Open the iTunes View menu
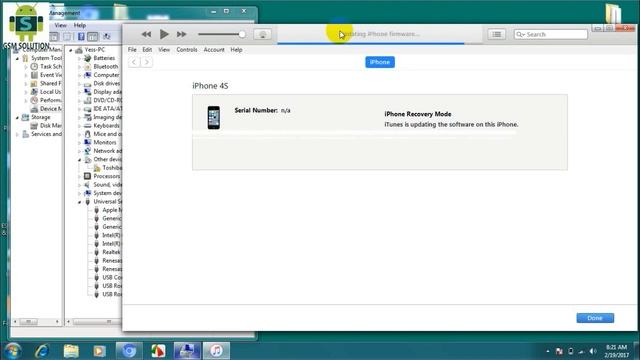Image resolution: width=640 pixels, height=360 pixels. (164, 49)
